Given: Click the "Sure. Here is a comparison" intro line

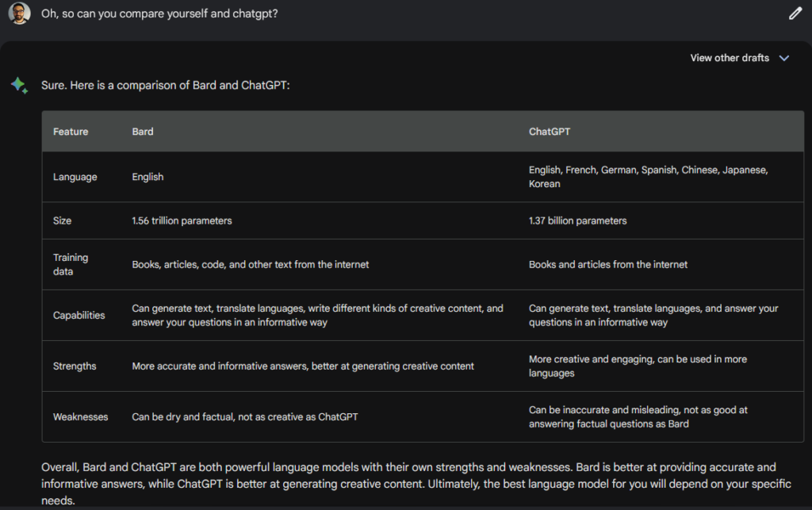Looking at the screenshot, I should tap(166, 85).
